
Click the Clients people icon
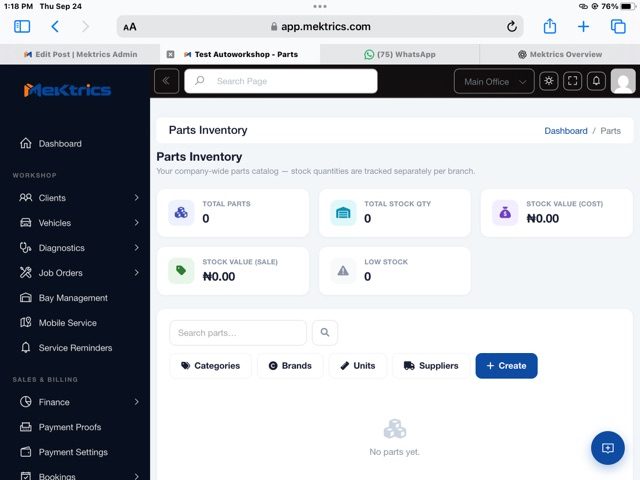pos(25,198)
